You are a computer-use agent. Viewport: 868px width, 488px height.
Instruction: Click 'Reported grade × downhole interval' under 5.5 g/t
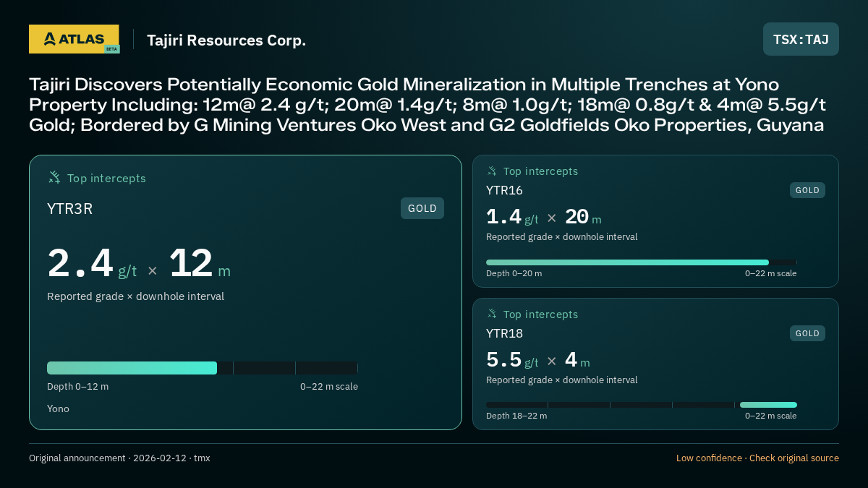click(561, 380)
